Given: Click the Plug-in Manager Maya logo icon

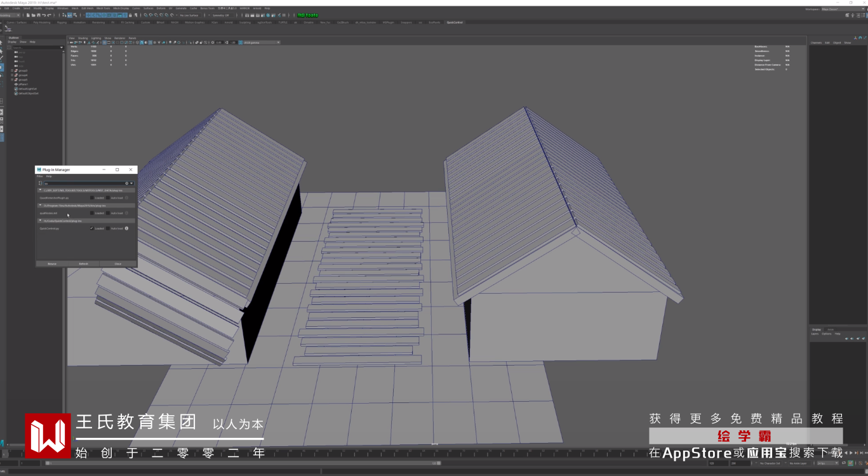Looking at the screenshot, I should 39,170.
